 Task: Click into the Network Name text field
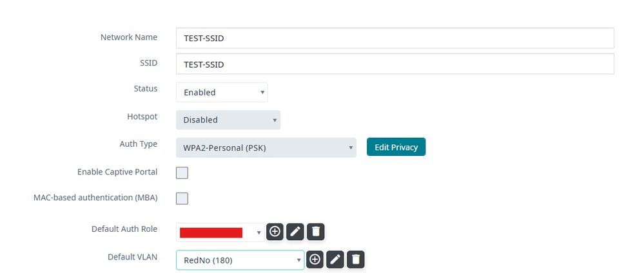(x=395, y=38)
